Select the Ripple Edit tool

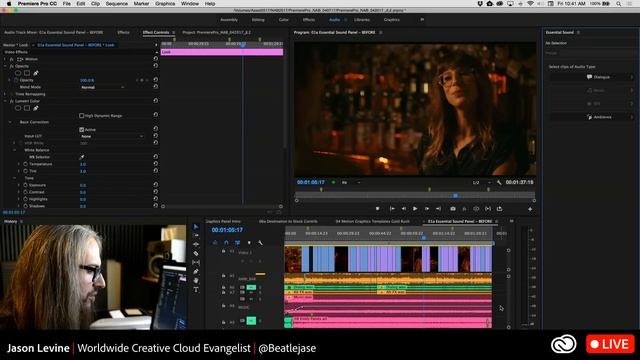click(196, 244)
